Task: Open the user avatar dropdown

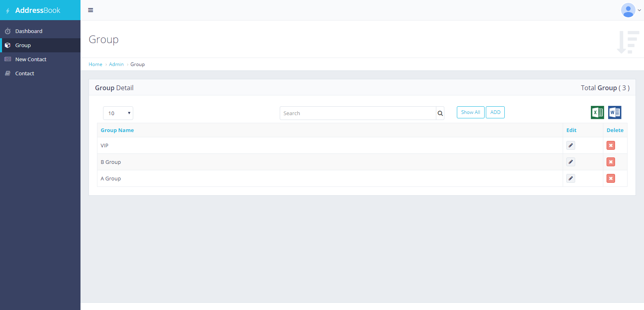Action: click(x=630, y=10)
